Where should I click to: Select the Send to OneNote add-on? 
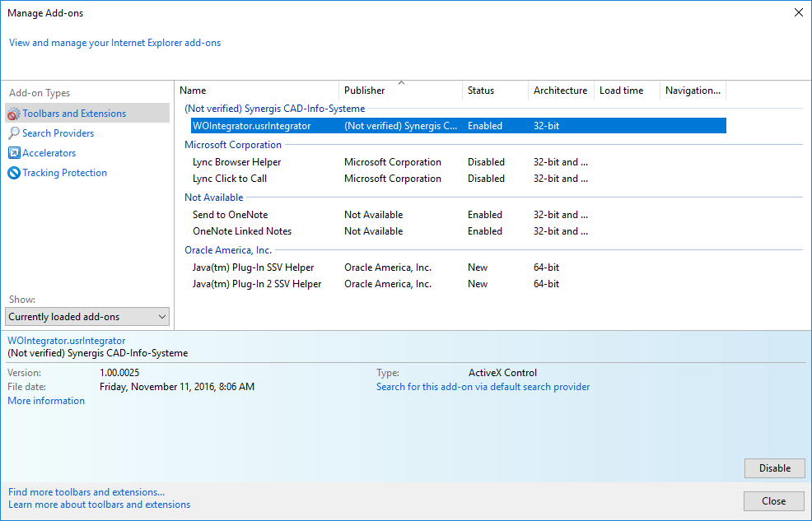tap(233, 214)
